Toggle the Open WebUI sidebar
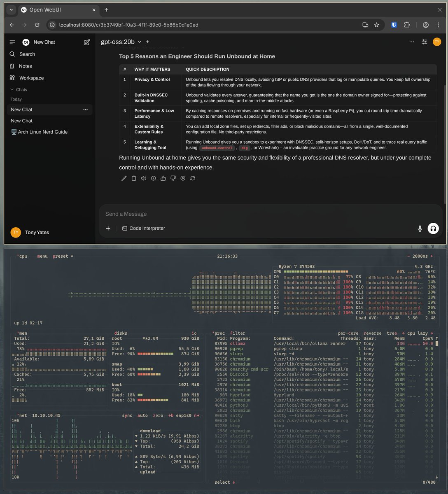Image resolution: width=448 pixels, height=494 pixels. click(12, 42)
